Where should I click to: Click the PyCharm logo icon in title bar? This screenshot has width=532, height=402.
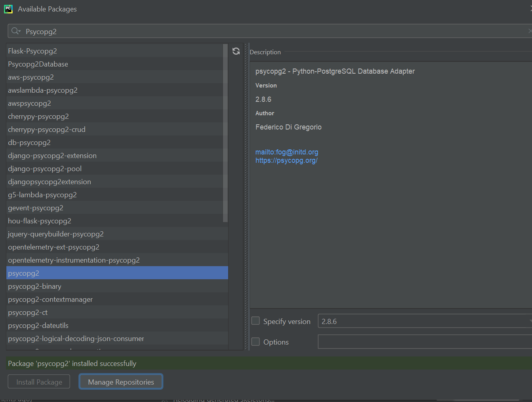[8, 9]
